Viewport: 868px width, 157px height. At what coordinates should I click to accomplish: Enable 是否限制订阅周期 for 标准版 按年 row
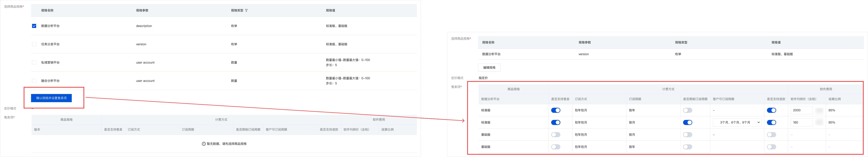pyautogui.click(x=687, y=110)
